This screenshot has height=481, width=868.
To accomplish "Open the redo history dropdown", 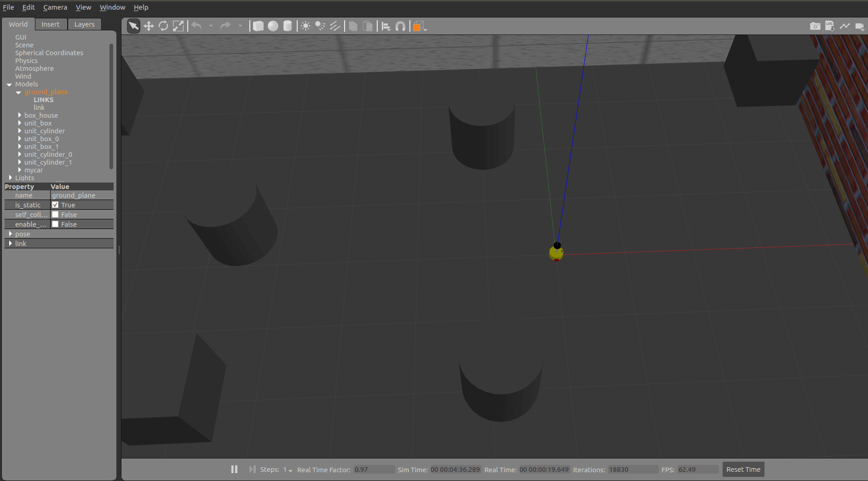I will 240,26.
